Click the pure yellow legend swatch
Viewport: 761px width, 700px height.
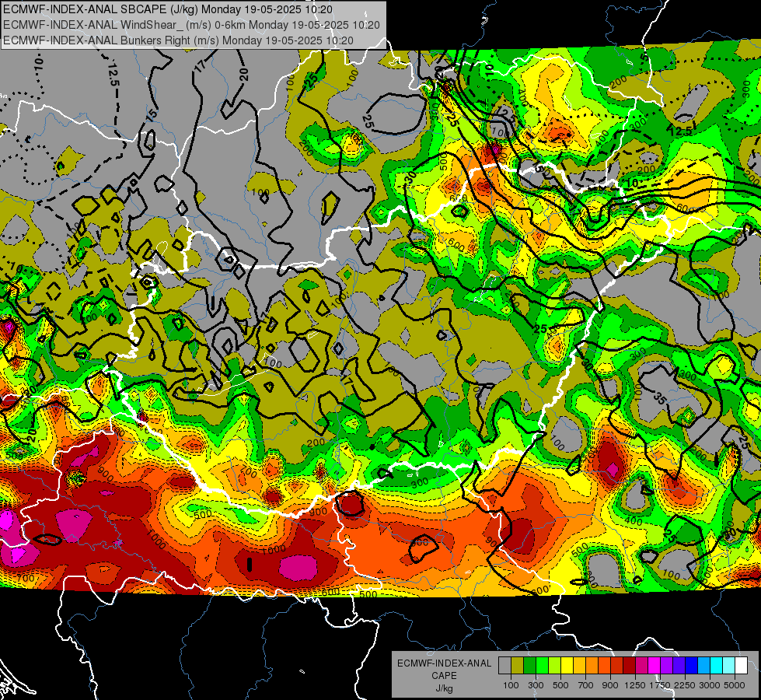coord(567,665)
